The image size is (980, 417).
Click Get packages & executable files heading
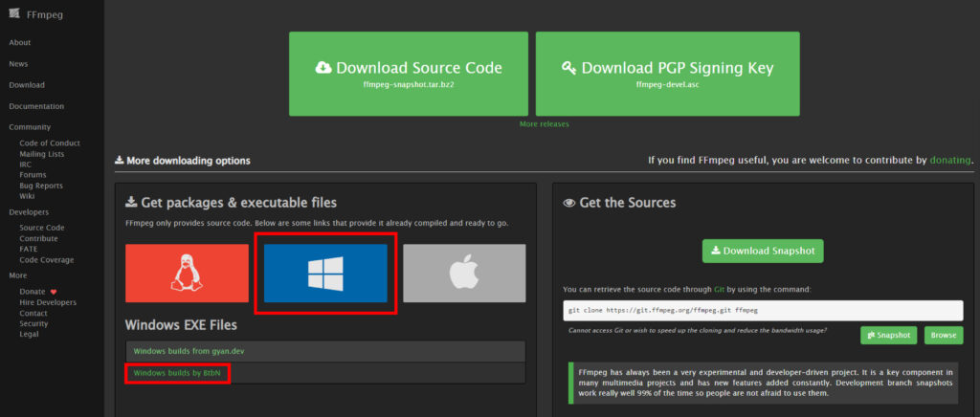click(232, 203)
